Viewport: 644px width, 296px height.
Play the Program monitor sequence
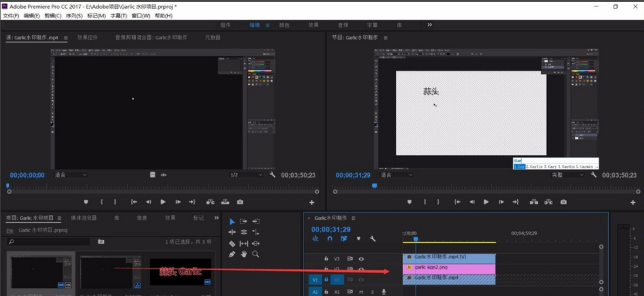[486, 202]
